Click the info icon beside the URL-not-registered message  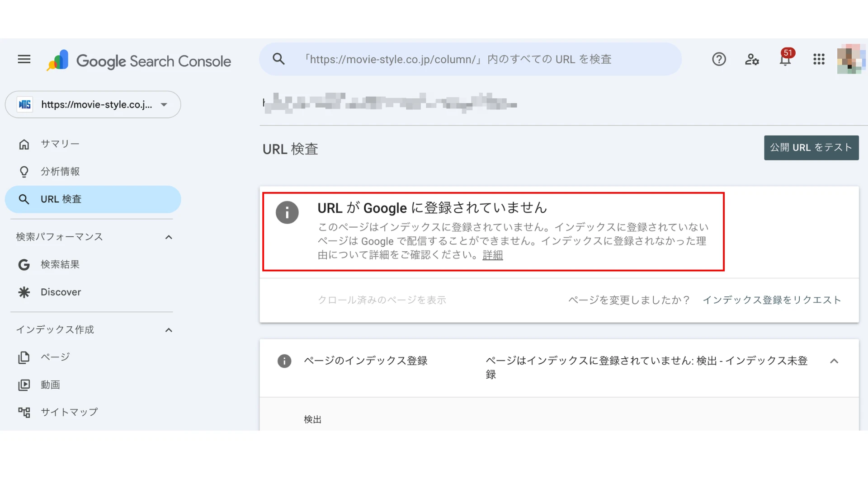(x=287, y=212)
